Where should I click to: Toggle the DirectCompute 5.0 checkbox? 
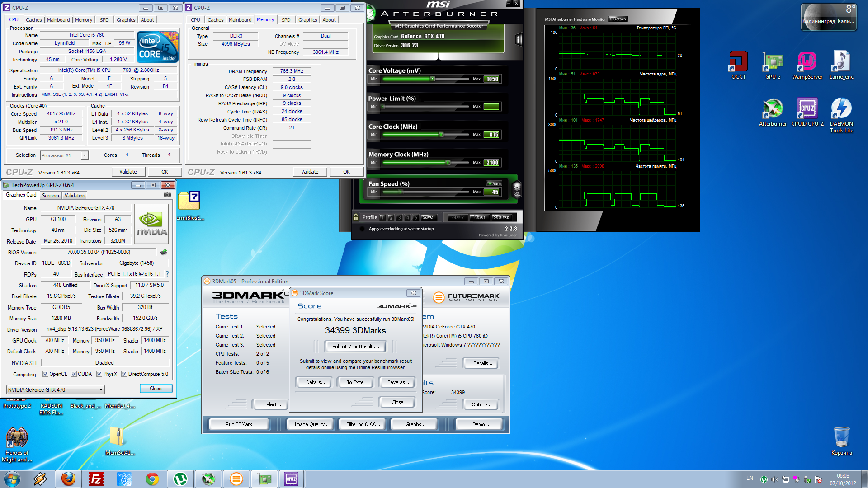click(124, 374)
